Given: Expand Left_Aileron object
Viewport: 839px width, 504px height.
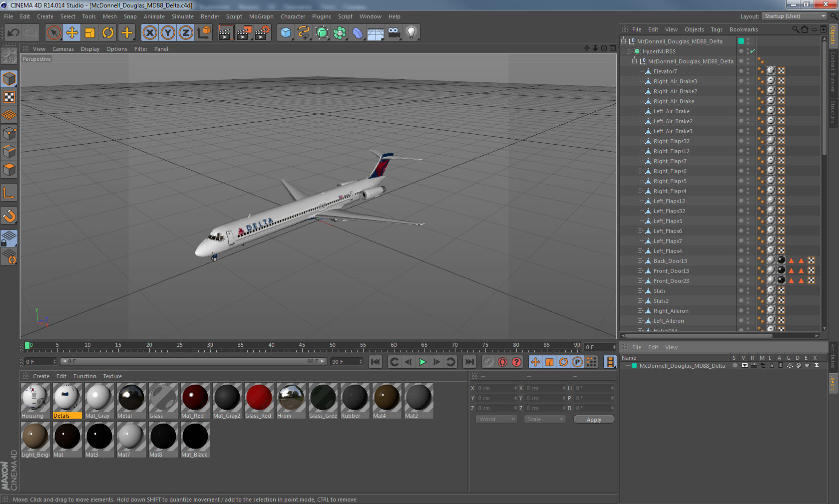Looking at the screenshot, I should click(640, 321).
